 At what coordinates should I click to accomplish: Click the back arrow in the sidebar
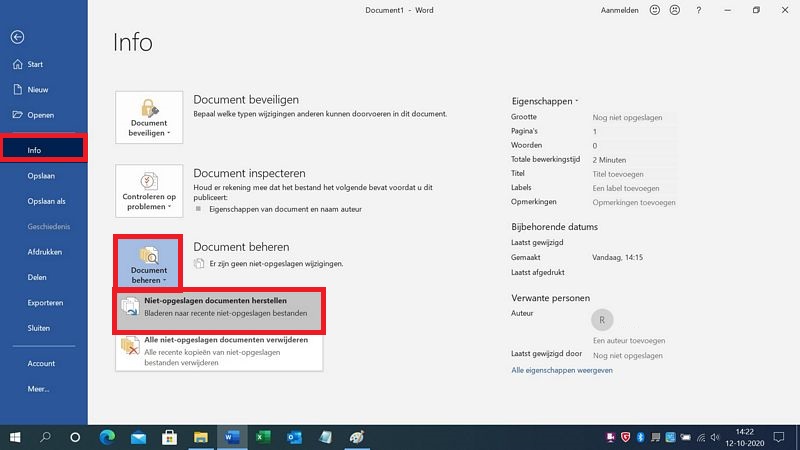click(17, 37)
